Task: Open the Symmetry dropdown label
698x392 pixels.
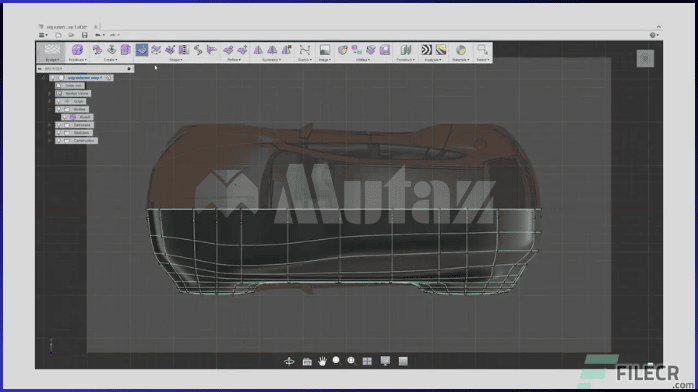Action: [x=271, y=60]
